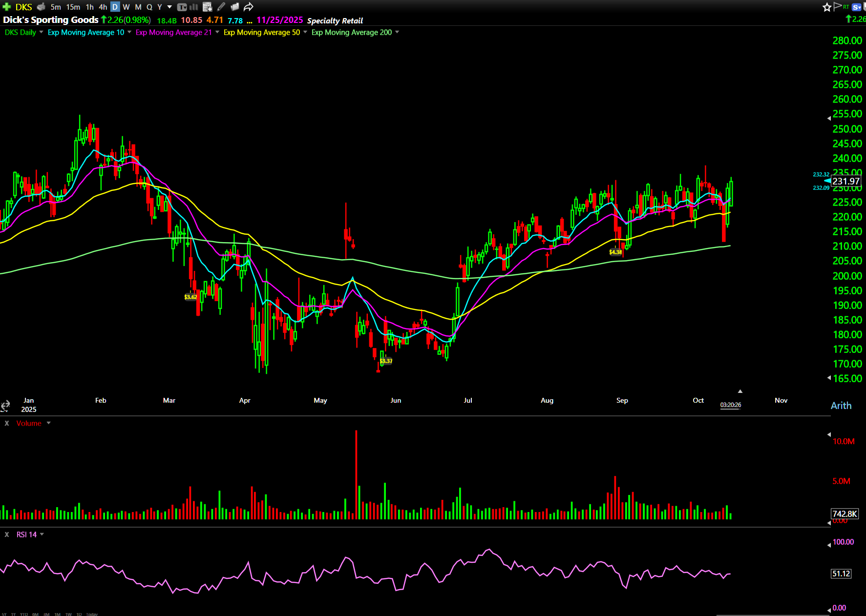Image resolution: width=866 pixels, height=616 pixels.
Task: Open the Volume indicator dropdown arrow
Action: click(x=48, y=423)
